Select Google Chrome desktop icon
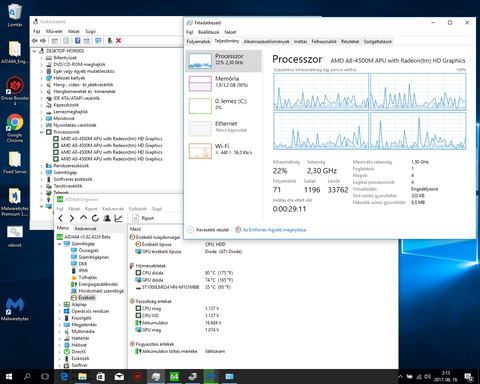This screenshot has width=480, height=384. (15, 128)
